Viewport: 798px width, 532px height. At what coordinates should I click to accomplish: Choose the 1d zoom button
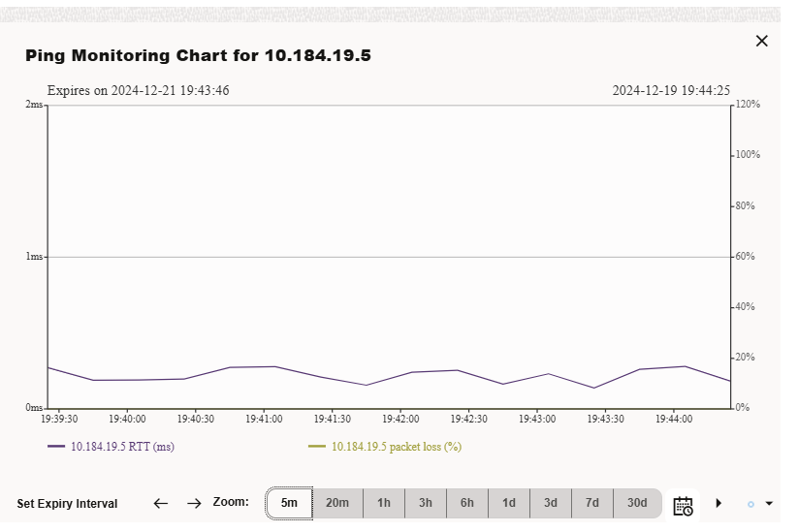(x=509, y=503)
